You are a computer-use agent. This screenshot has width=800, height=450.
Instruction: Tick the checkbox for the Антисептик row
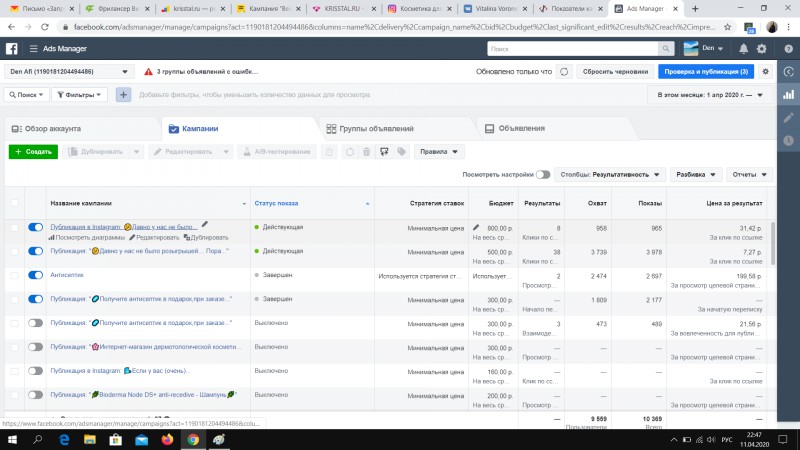[14, 276]
